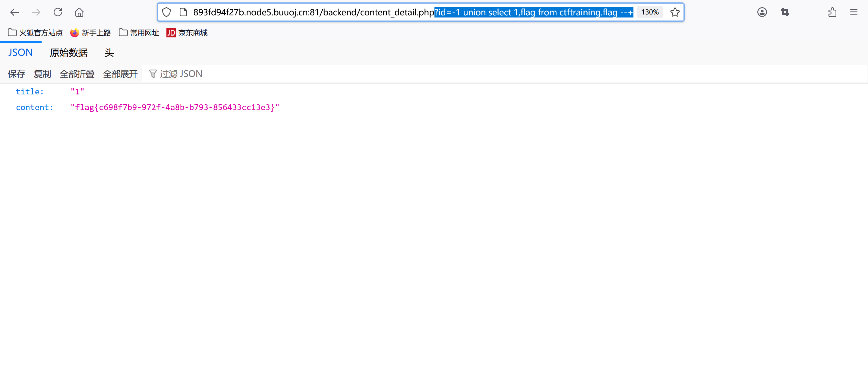
Task: Click the page info document icon
Action: tap(183, 12)
